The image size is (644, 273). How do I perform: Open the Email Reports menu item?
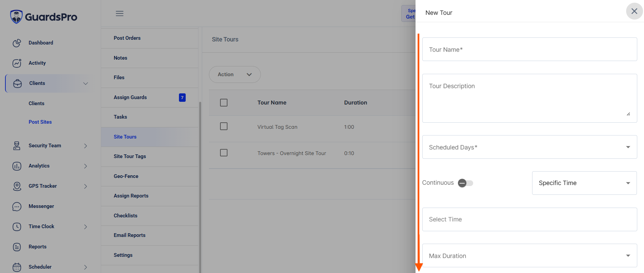pyautogui.click(x=150, y=235)
